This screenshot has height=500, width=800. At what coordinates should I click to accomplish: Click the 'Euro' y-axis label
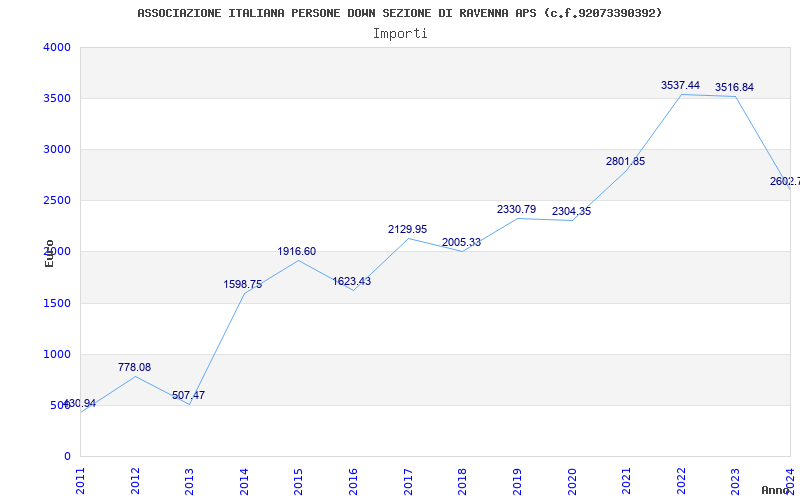point(49,254)
